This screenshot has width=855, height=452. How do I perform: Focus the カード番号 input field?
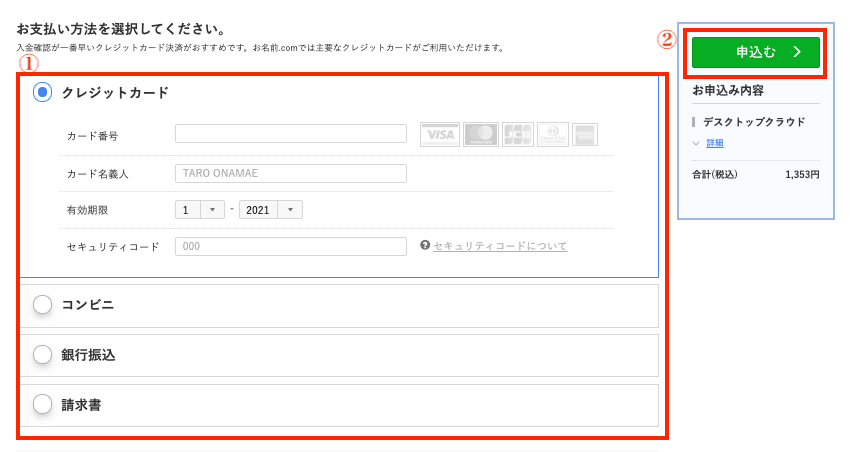(290, 134)
